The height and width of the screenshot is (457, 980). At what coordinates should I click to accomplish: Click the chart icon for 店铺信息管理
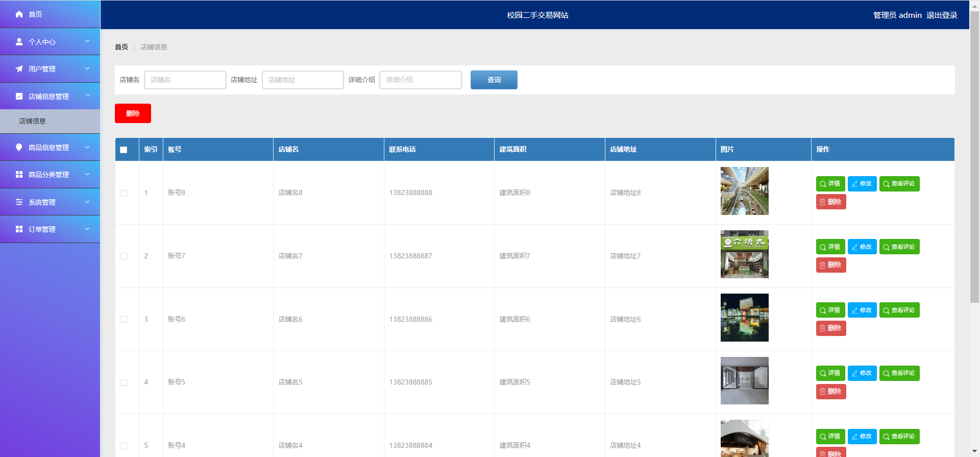pyautogui.click(x=19, y=97)
